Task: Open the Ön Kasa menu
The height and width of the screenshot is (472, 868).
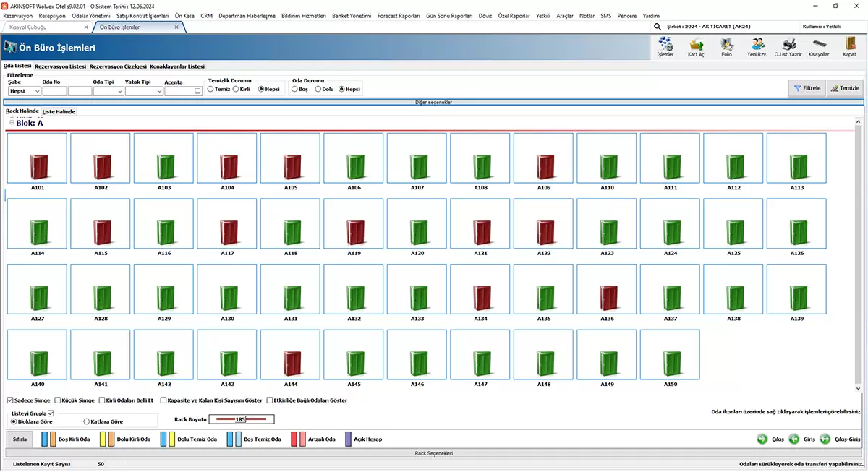Action: 184,15
